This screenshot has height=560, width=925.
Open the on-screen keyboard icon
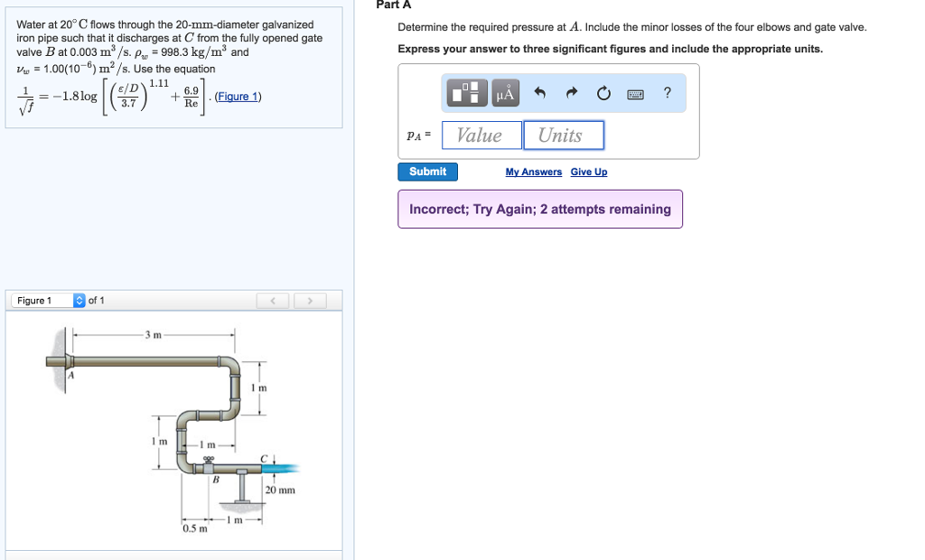coord(634,92)
